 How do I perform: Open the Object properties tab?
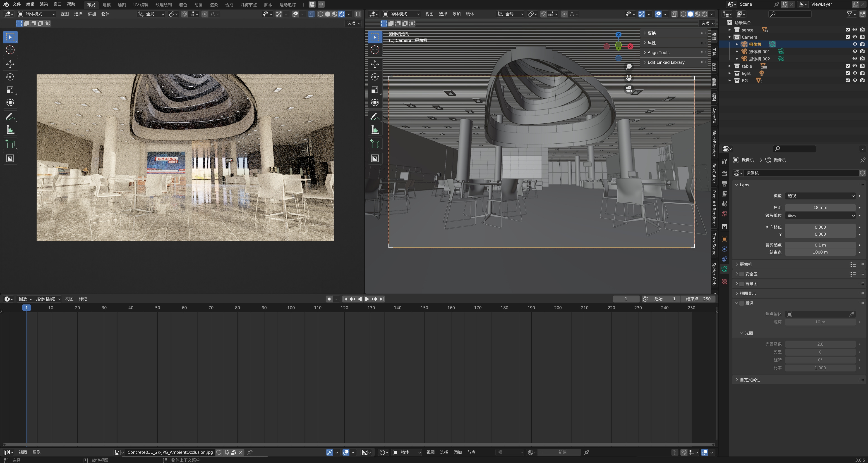724,239
